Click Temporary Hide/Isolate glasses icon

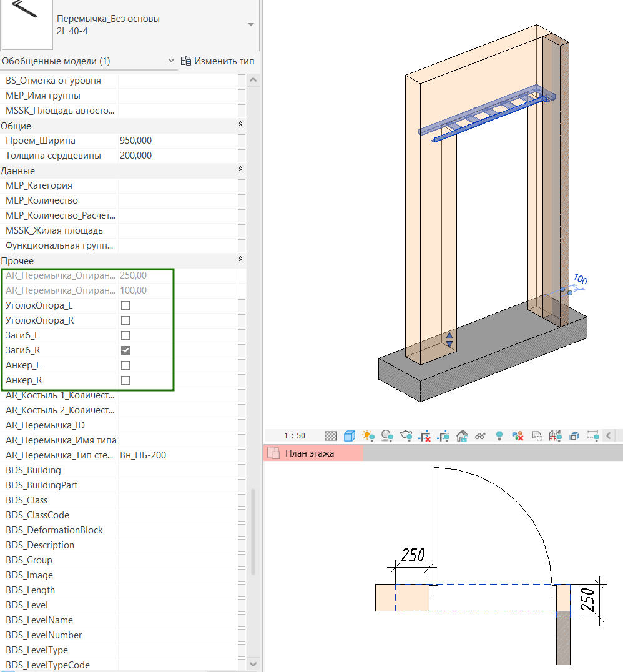point(481,436)
